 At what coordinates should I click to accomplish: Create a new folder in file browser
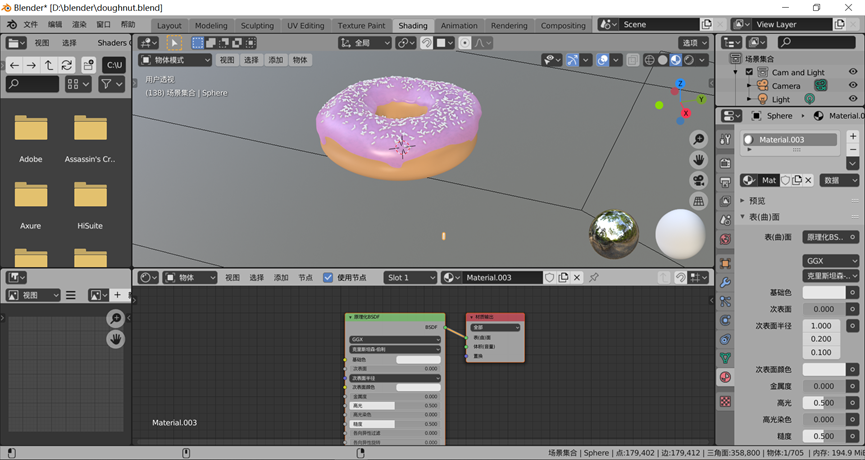click(88, 65)
